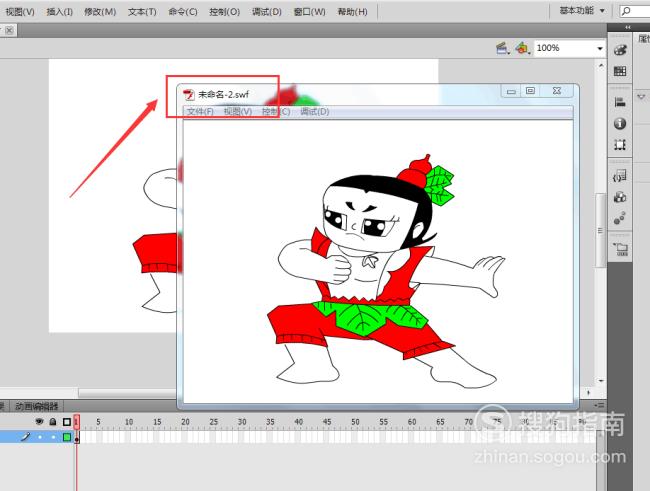Click the 未命名-2.swf window title
Image resolution: width=650 pixels, height=491 pixels.
click(x=223, y=95)
